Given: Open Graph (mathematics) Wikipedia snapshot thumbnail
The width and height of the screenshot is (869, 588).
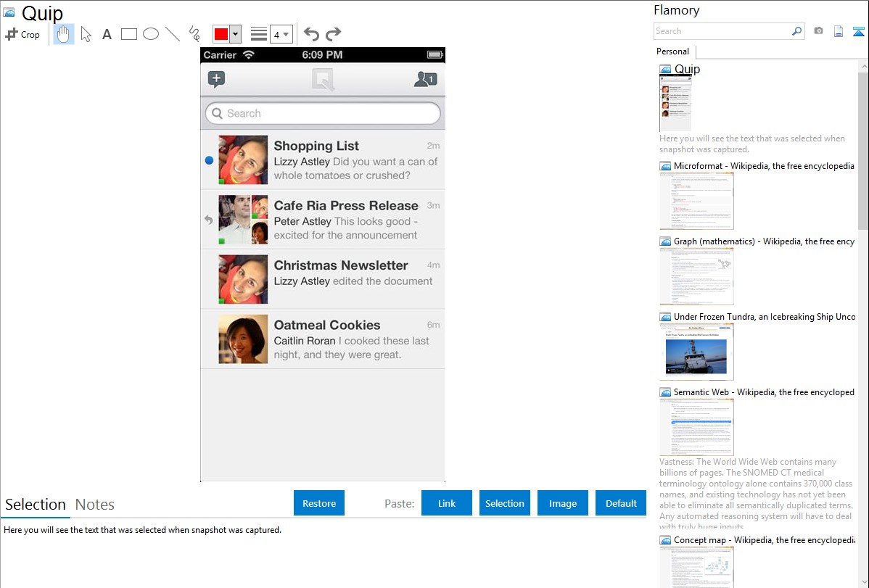Looking at the screenshot, I should point(696,276).
